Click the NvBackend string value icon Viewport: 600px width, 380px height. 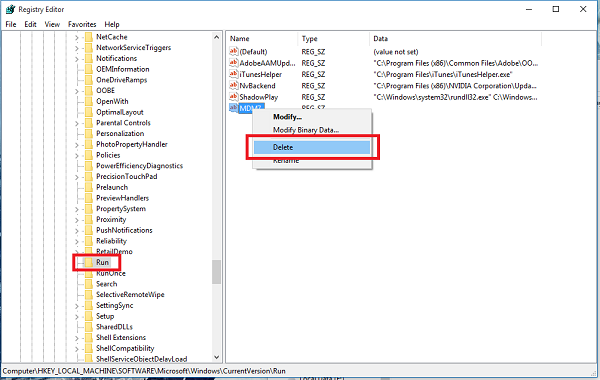pos(233,85)
